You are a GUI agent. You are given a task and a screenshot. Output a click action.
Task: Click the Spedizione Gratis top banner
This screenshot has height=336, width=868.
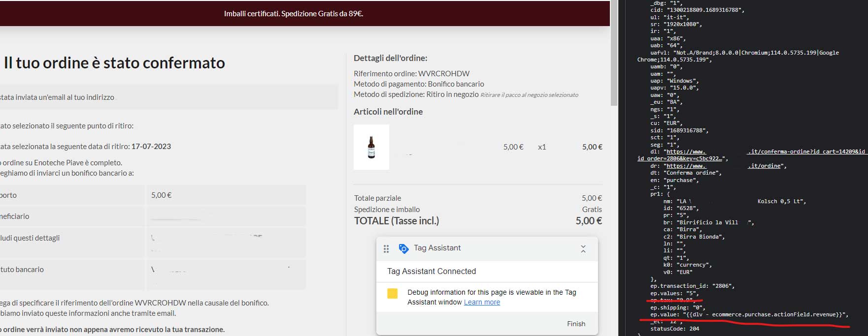click(x=294, y=14)
